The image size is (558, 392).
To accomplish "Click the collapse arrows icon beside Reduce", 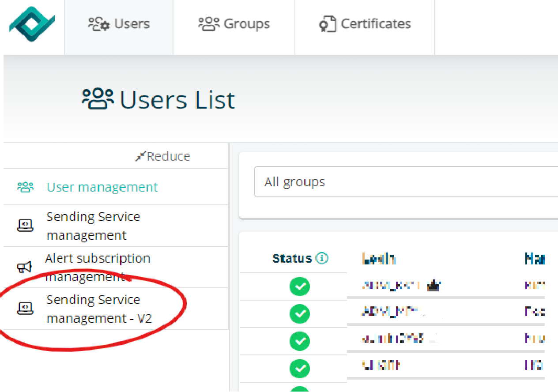I will [140, 156].
